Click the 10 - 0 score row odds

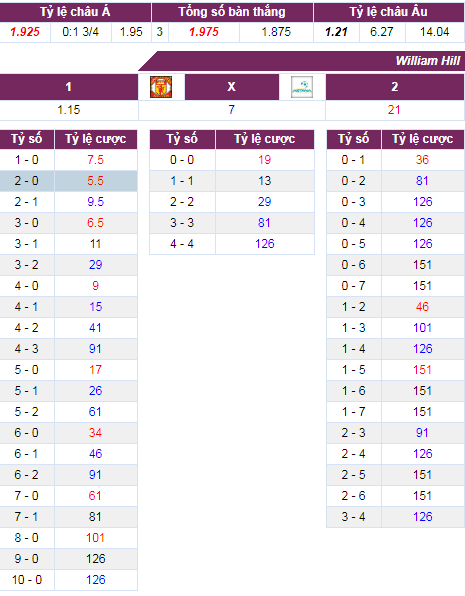(95, 580)
